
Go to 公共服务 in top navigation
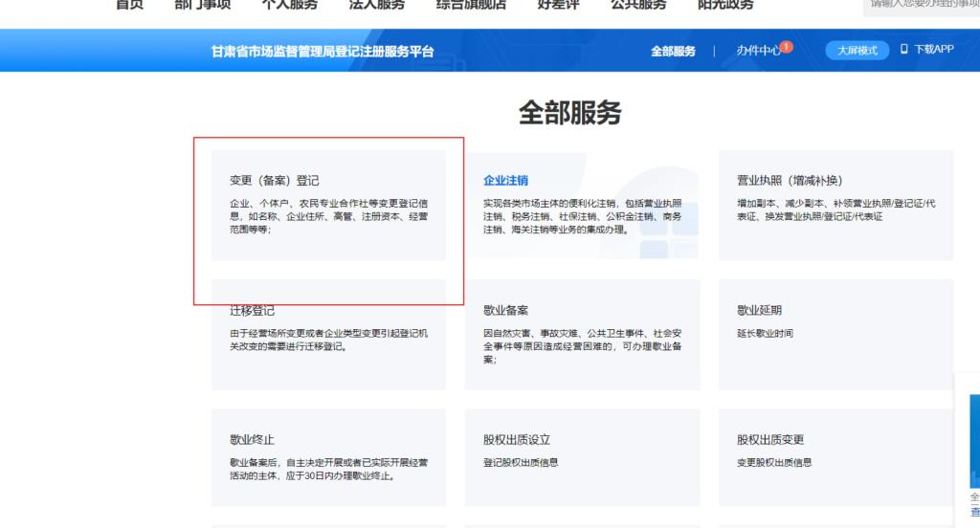coord(638,5)
